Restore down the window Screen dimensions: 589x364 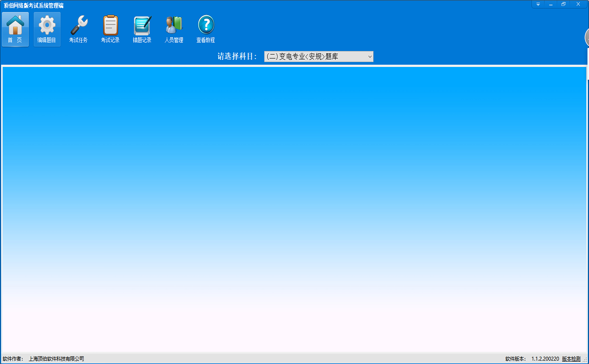(563, 4)
